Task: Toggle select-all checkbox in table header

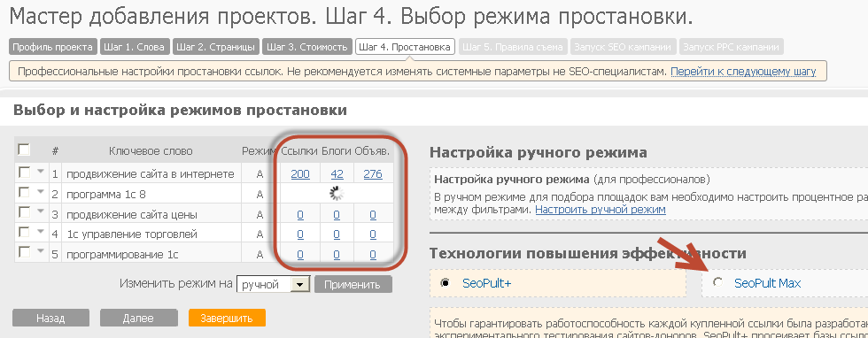Action: (24, 150)
